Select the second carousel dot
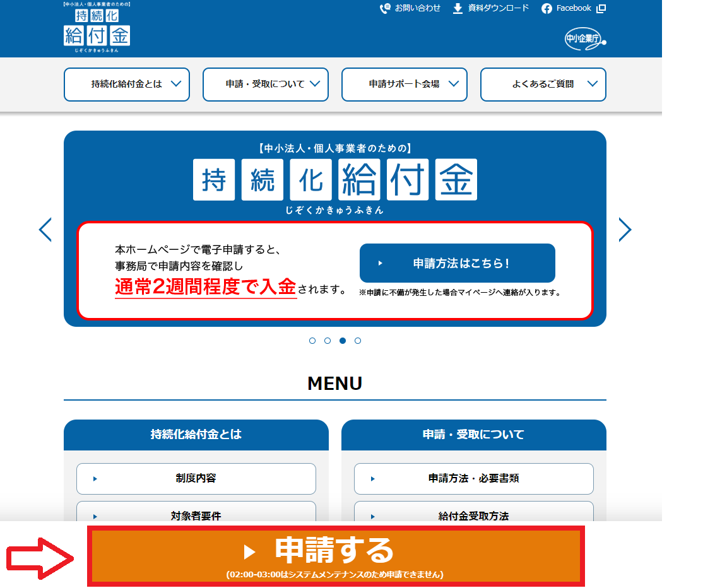 point(328,341)
